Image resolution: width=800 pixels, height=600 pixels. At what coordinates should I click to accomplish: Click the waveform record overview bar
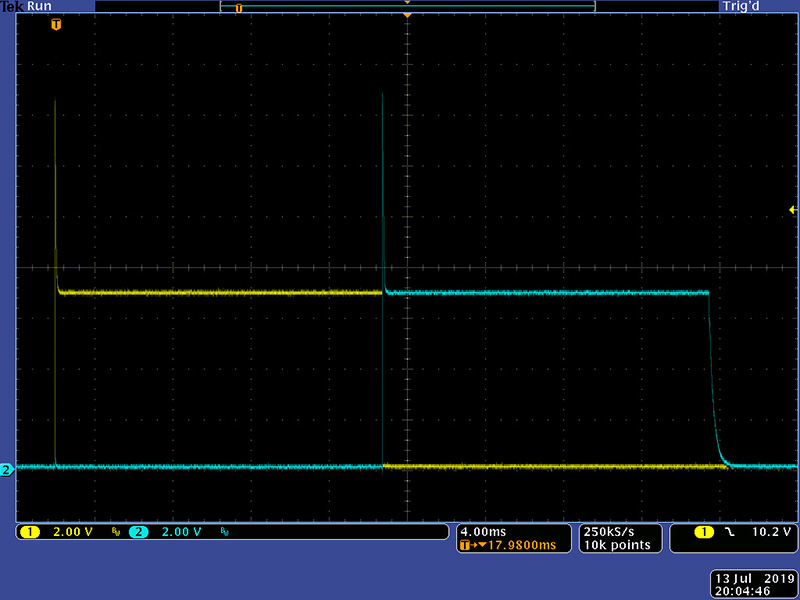pos(408,6)
